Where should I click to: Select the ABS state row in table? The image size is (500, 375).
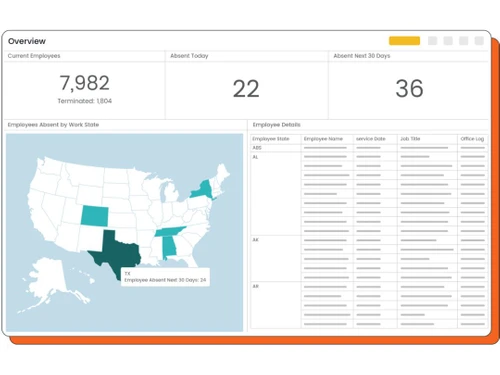coord(369,148)
